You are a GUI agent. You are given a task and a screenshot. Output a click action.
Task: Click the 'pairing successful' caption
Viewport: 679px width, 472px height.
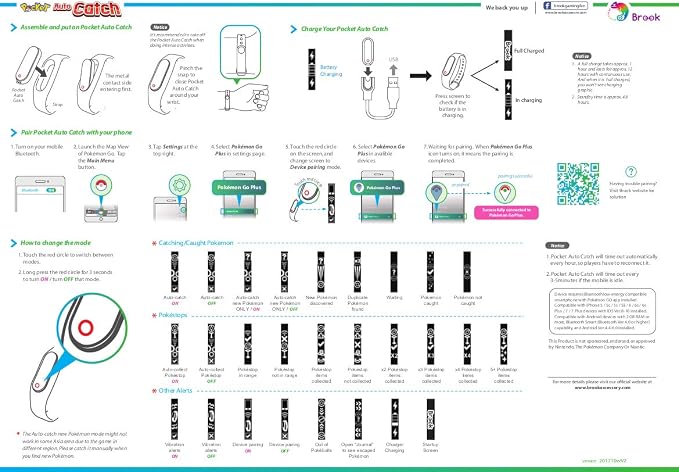(515, 176)
